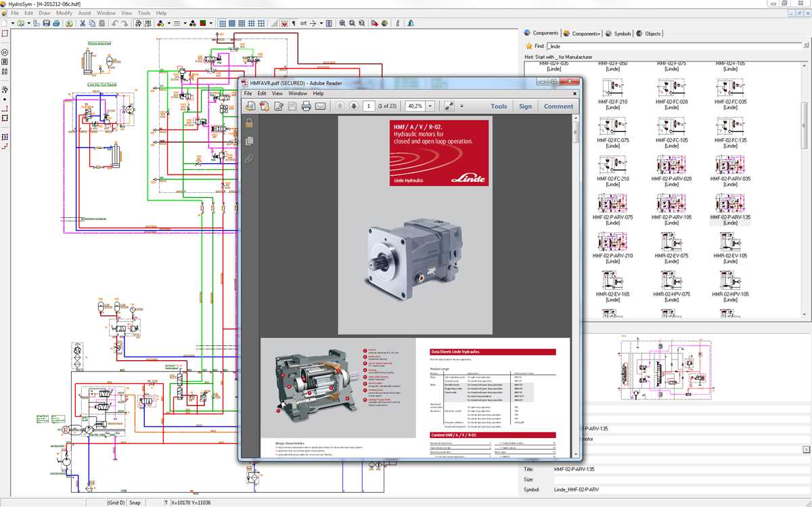Click the selection rectangle tool at top-left
This screenshot has height=507, width=812.
coord(5,32)
